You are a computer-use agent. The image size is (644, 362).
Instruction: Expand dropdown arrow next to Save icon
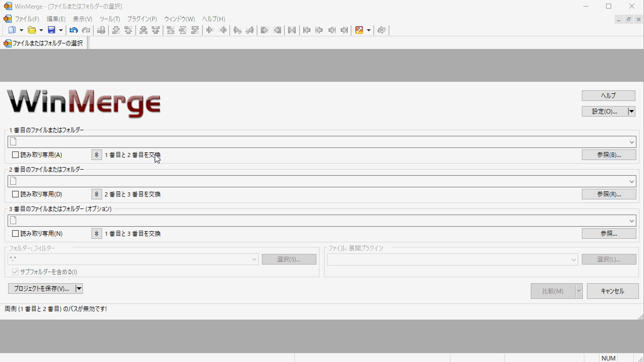click(x=61, y=30)
